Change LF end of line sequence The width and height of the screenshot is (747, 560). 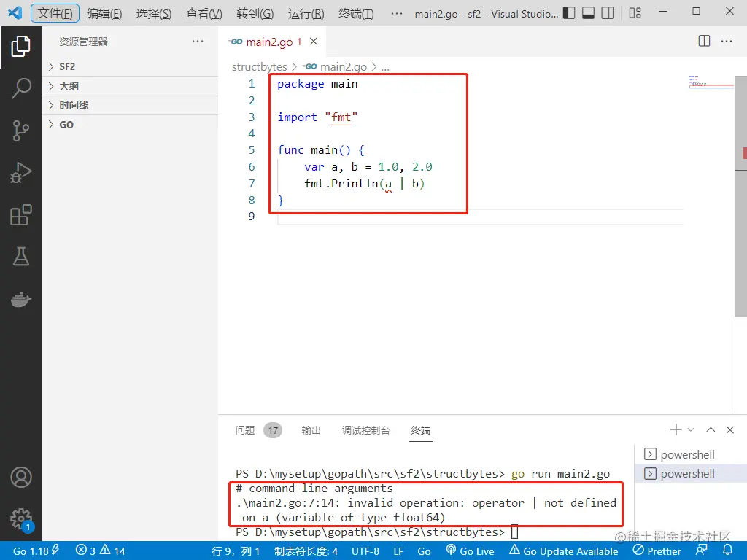[399, 551]
